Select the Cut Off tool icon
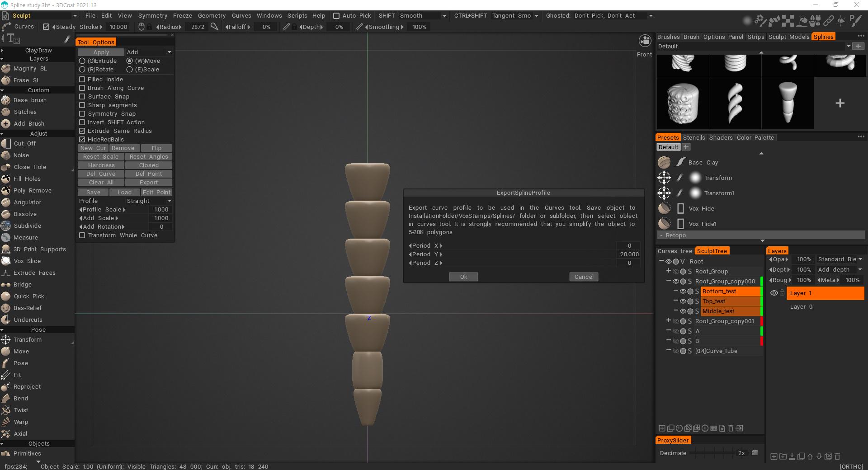 [6, 144]
